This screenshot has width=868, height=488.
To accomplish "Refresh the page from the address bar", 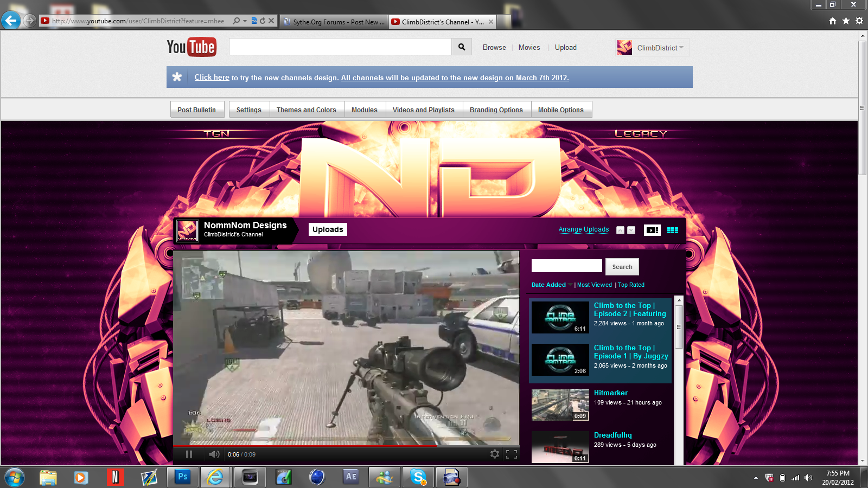I will pyautogui.click(x=263, y=21).
